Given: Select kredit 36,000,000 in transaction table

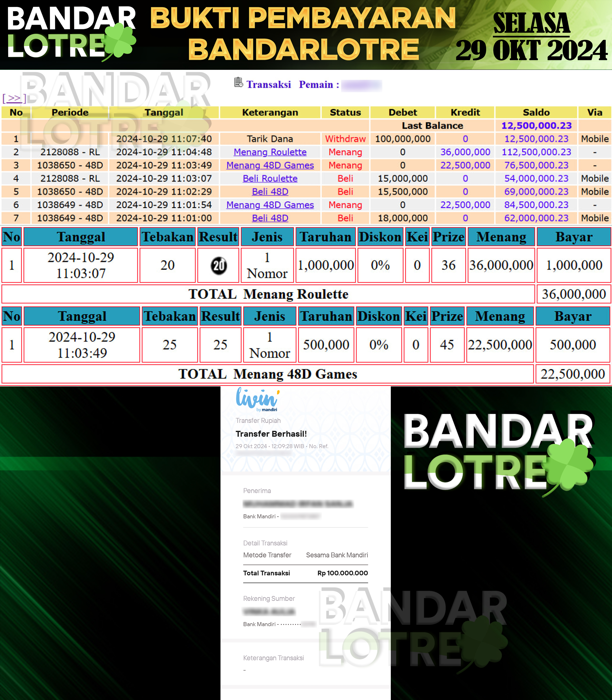Looking at the screenshot, I should 465,152.
